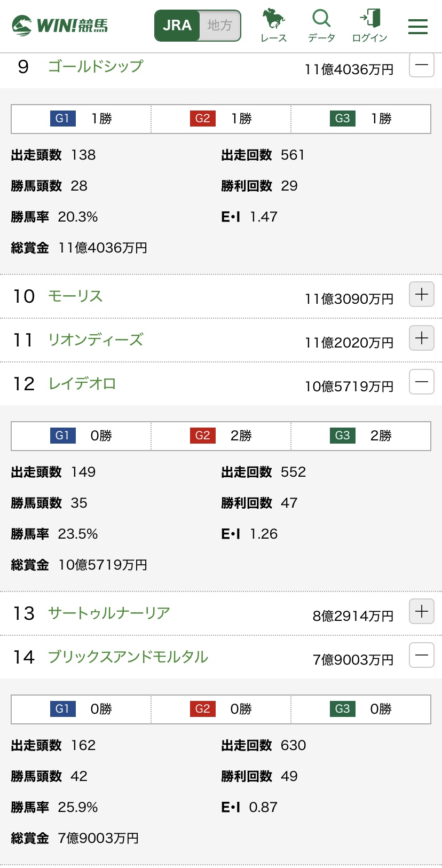The image size is (442, 868).
Task: Collapse the レイデオロ details
Action: pos(421,382)
